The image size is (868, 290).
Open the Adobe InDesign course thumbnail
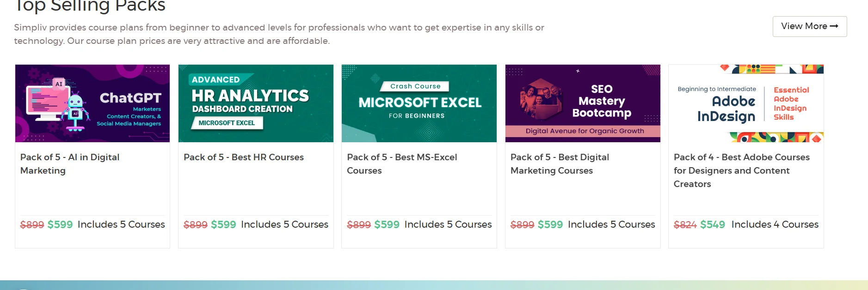point(746,103)
